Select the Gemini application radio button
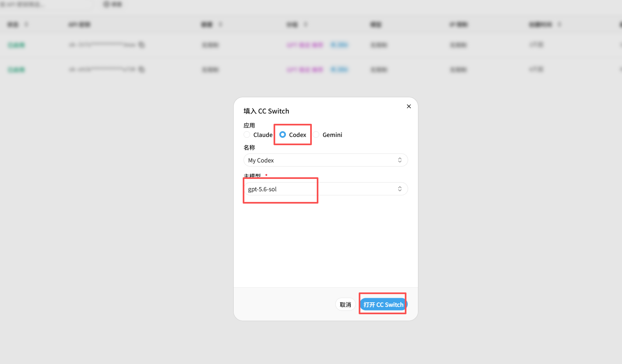Image resolution: width=622 pixels, height=364 pixels. click(316, 135)
